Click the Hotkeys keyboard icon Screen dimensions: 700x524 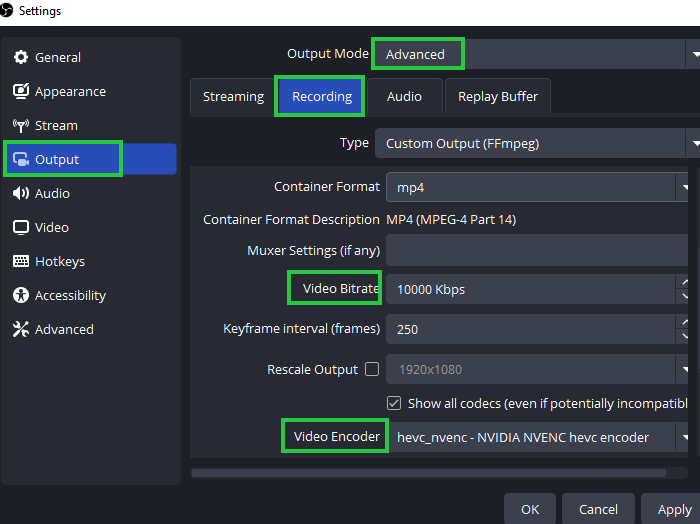[x=21, y=261]
